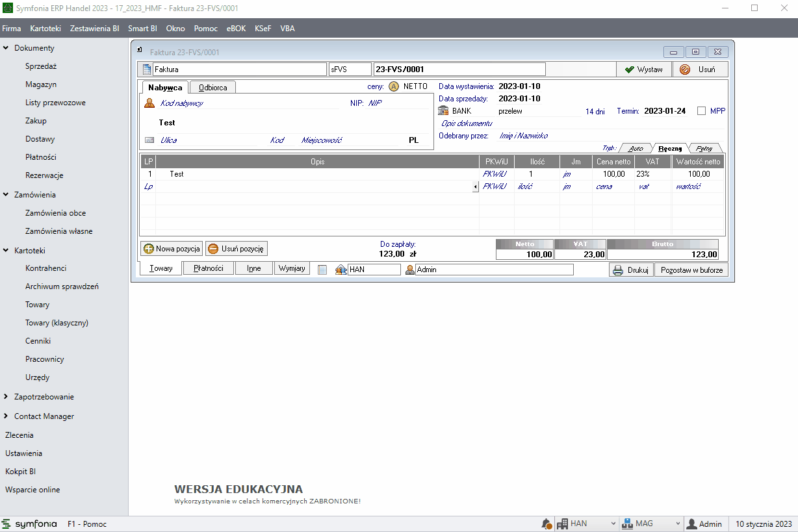Click the orange buyer person icon
The height and width of the screenshot is (532, 798).
[149, 103]
